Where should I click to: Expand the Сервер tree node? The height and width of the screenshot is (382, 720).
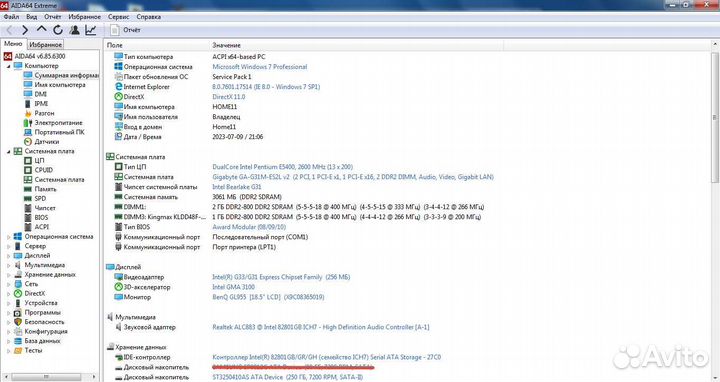(8, 247)
